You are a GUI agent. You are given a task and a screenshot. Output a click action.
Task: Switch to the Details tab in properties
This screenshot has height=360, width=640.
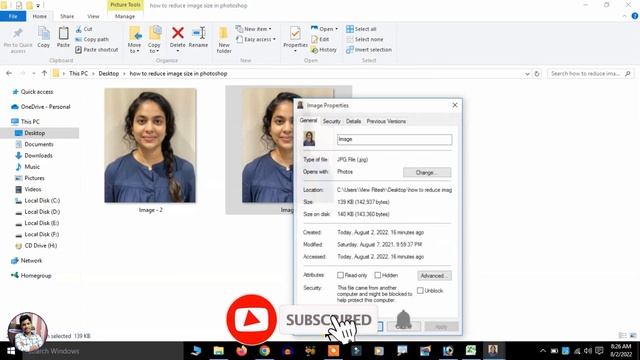tap(353, 121)
